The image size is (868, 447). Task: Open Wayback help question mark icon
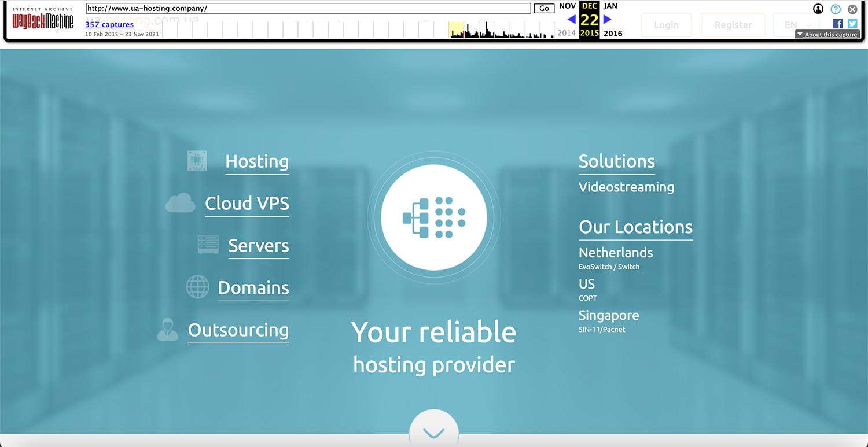(x=836, y=9)
